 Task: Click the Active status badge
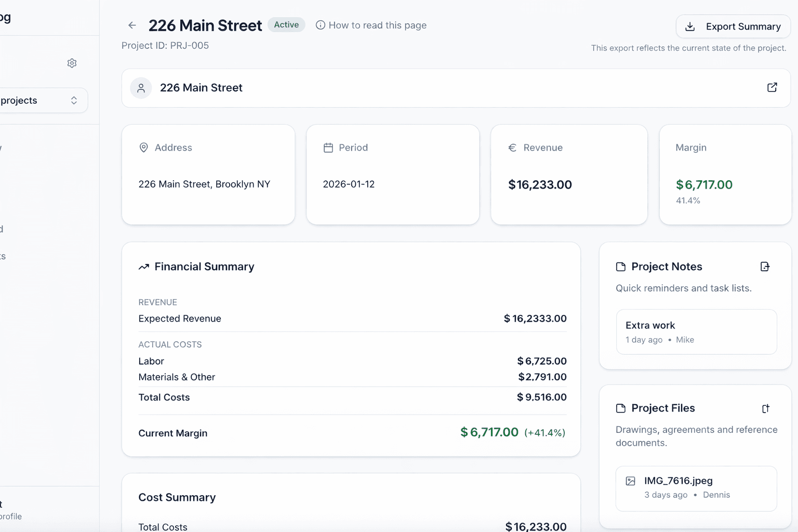pos(286,24)
